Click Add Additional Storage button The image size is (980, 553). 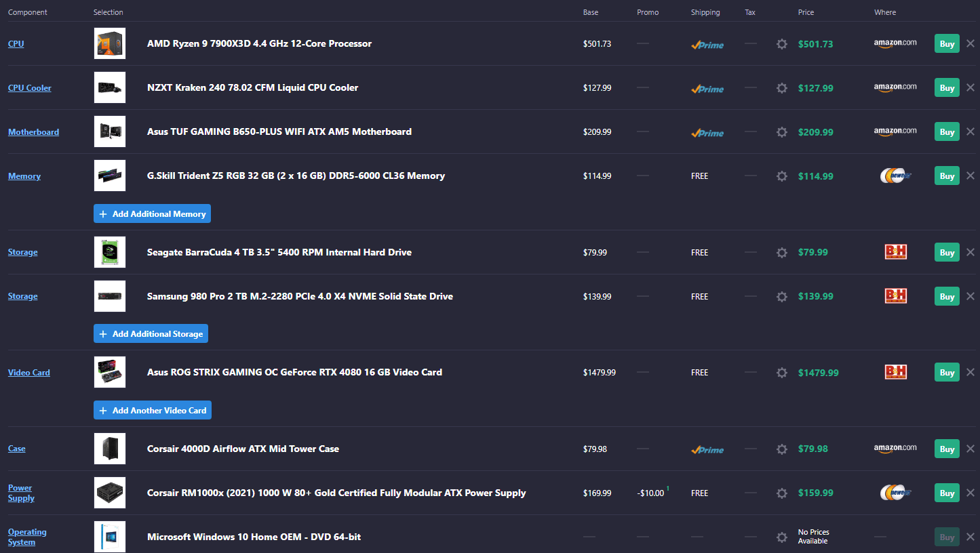point(151,334)
